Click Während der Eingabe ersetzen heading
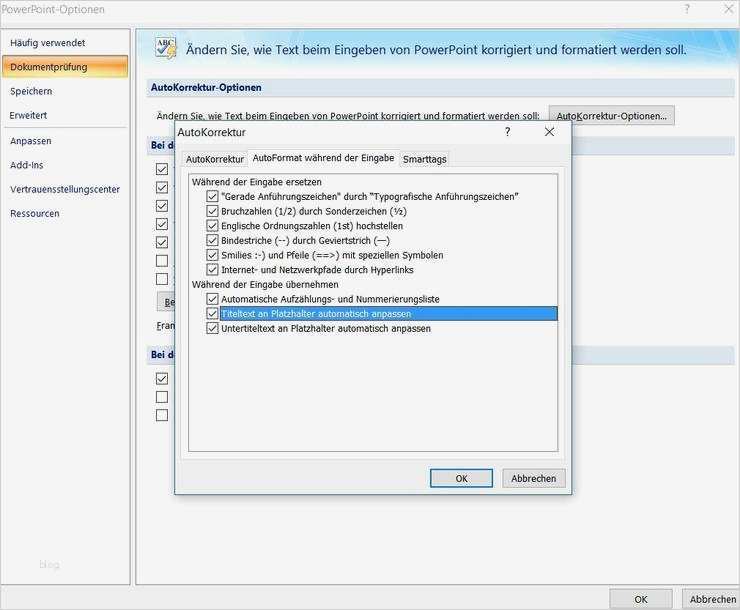The height and width of the screenshot is (610, 740). (257, 182)
